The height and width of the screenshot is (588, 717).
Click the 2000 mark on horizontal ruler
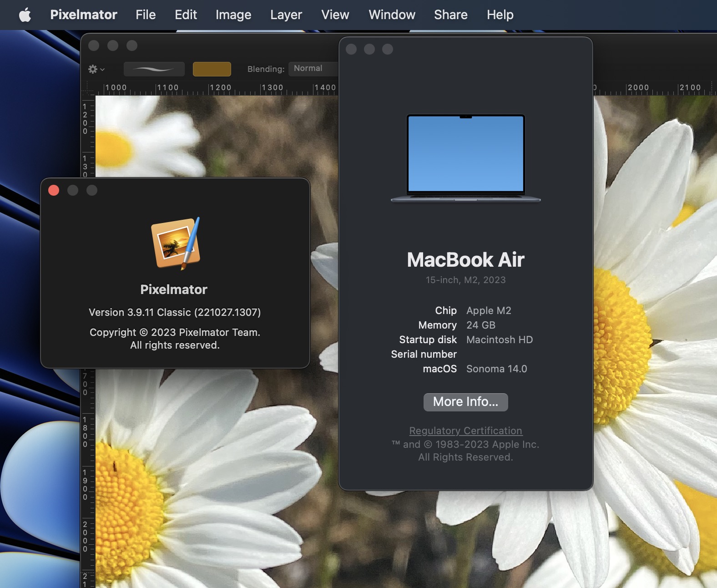click(638, 87)
